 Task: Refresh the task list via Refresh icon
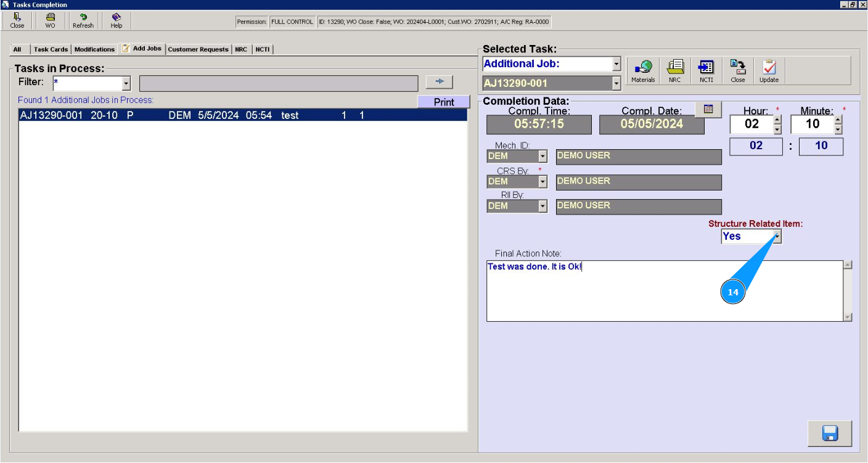coord(83,20)
